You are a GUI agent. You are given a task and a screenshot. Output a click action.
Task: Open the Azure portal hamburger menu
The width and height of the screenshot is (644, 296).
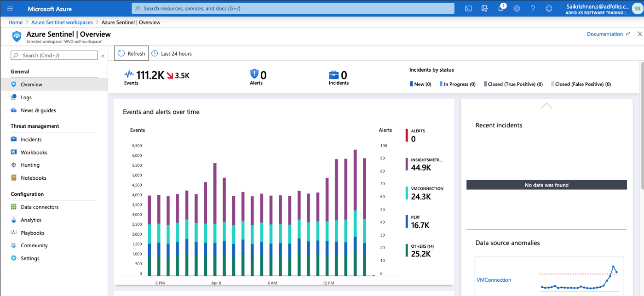(x=10, y=9)
